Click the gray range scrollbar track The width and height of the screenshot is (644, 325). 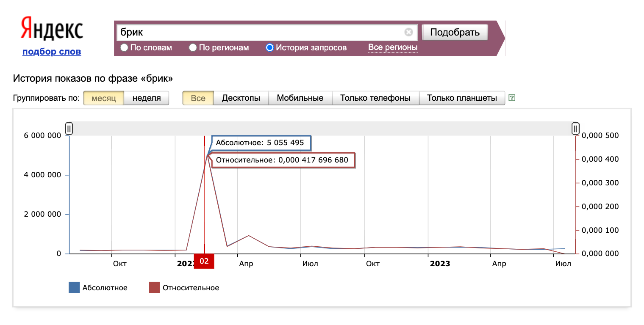click(x=322, y=128)
